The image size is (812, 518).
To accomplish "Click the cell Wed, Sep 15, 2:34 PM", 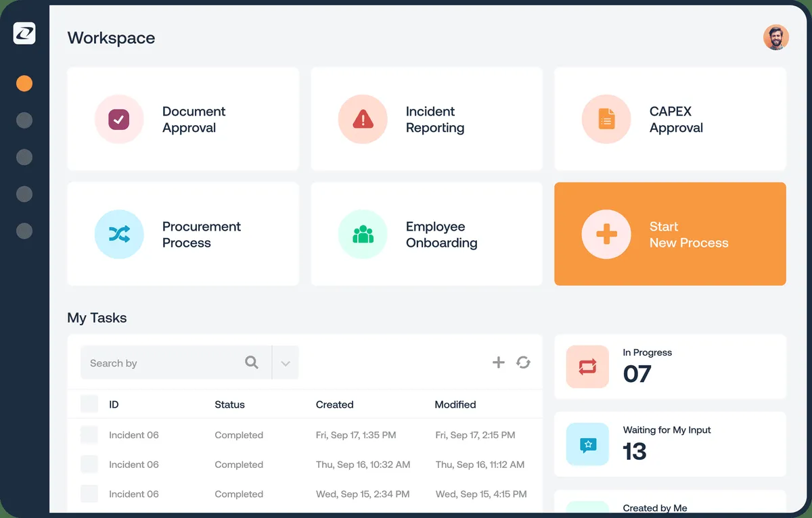I will pos(363,494).
